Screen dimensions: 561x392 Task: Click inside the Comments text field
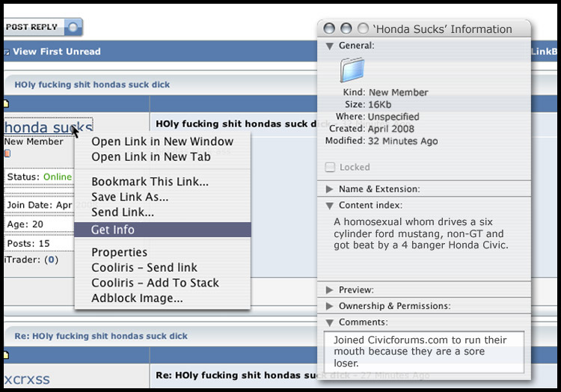[x=423, y=352]
